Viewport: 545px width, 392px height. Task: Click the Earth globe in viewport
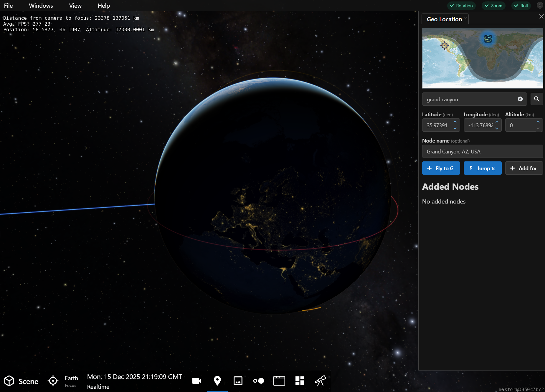tap(272, 196)
